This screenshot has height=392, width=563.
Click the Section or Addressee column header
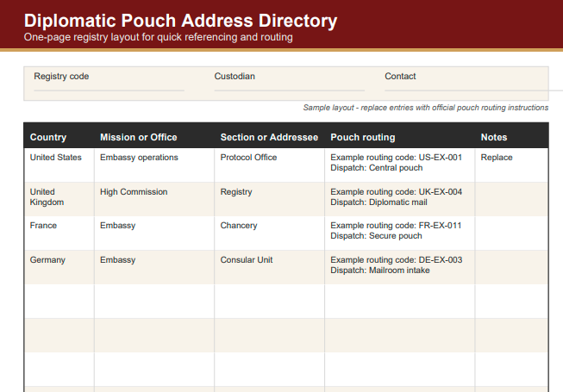269,137
